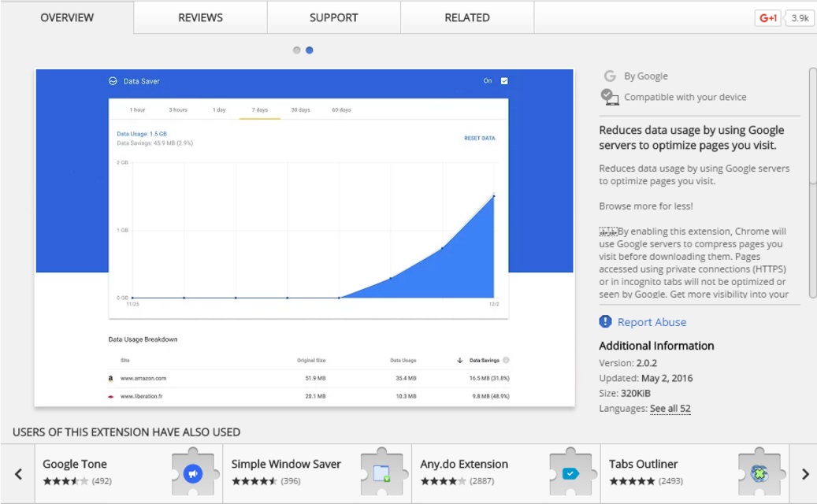817x504 pixels.
Task: Click the Report Abuse warning icon
Action: 605,321
